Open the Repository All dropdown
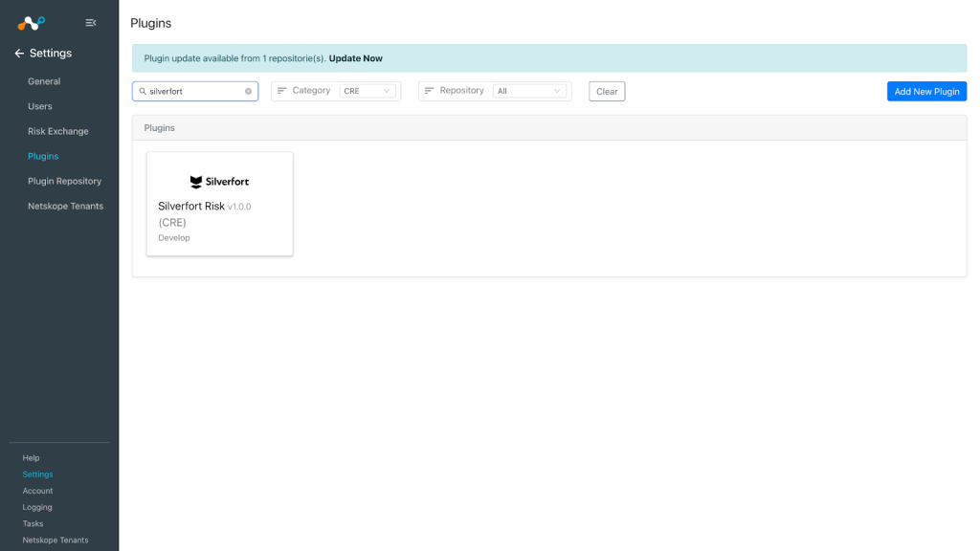Image resolution: width=980 pixels, height=551 pixels. pyautogui.click(x=529, y=91)
